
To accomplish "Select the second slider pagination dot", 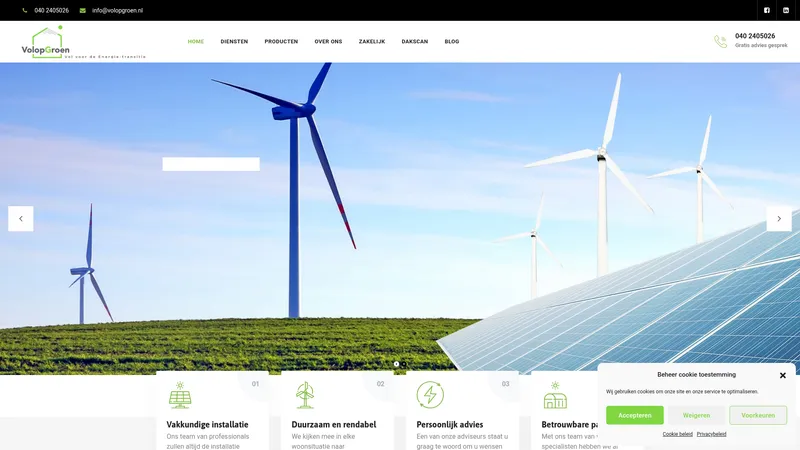I will (404, 364).
